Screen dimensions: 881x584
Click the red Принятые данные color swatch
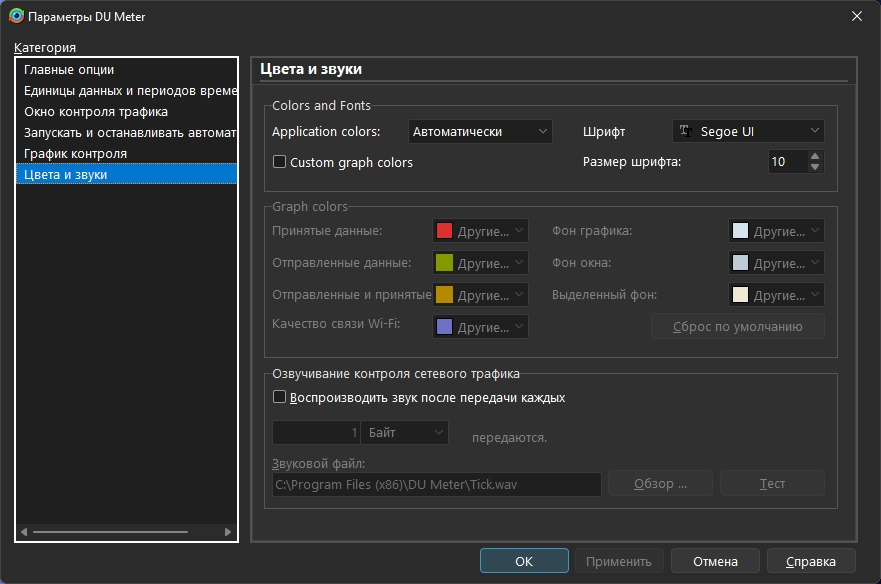444,231
